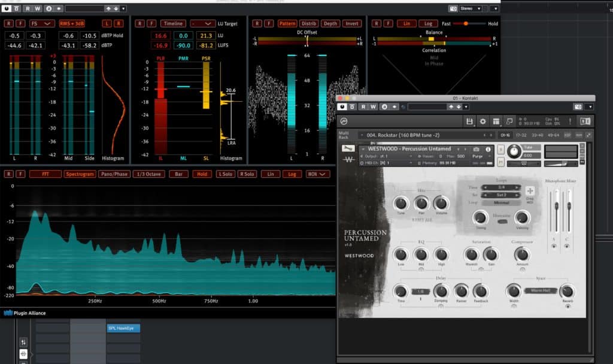Toggle RMS + 3dB in the level meter
Image resolution: width=613 pixels, height=364 pixels.
click(72, 23)
